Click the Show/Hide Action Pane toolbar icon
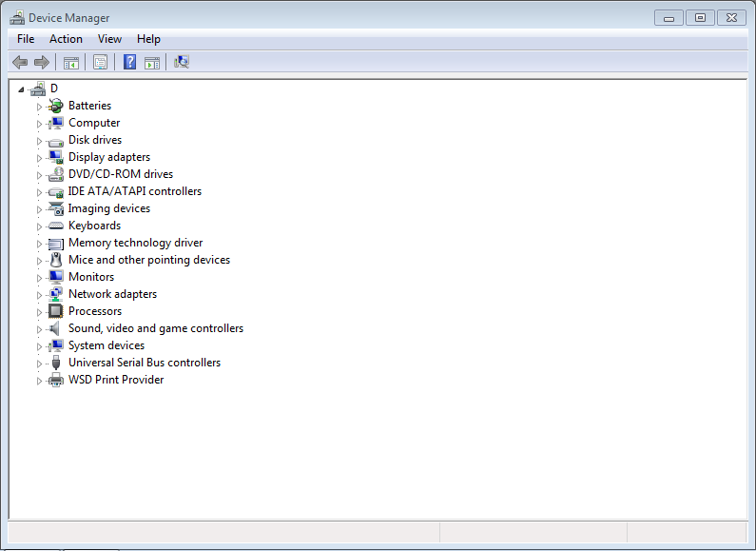Viewport: 756px width, 551px height. tap(151, 63)
